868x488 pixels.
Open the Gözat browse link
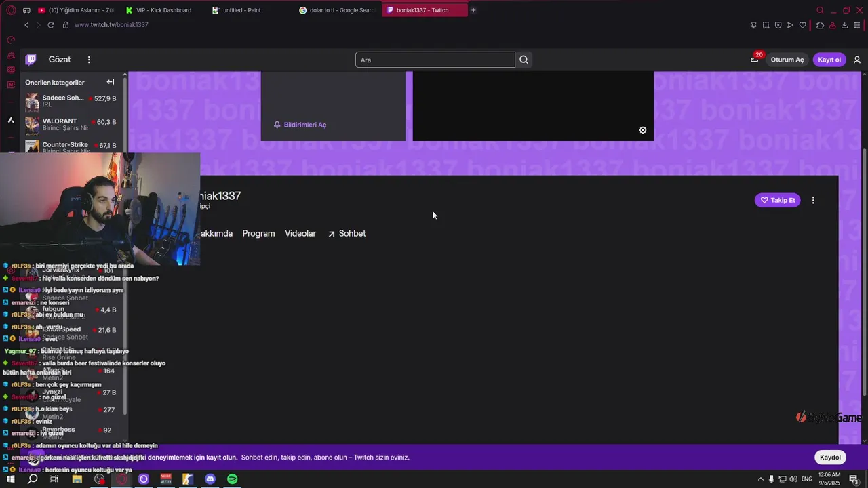click(60, 60)
